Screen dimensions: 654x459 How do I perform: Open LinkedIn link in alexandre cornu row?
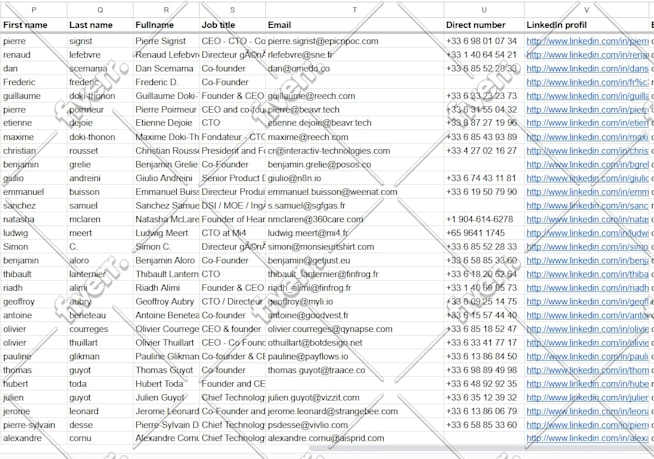coord(587,439)
